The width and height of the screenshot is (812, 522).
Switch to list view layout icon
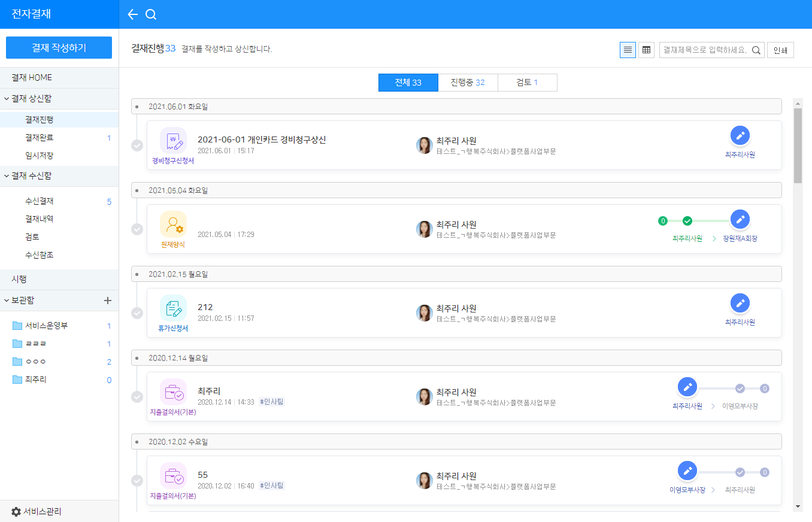coord(628,50)
